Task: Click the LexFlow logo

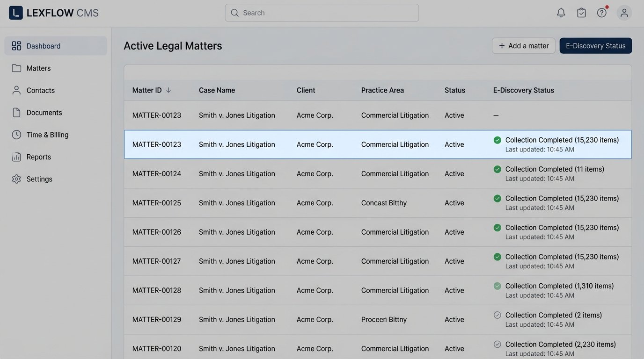Action: point(16,13)
